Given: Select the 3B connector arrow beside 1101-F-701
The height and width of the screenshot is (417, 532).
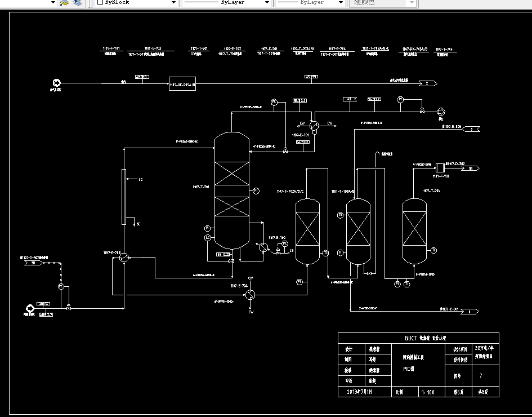Looking at the screenshot, I should point(470,168).
